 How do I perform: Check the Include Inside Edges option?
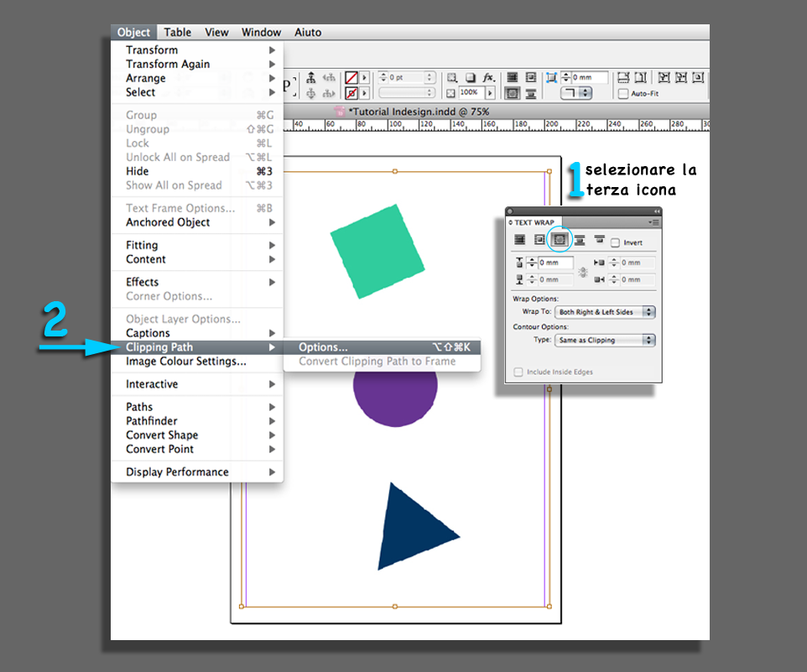(518, 372)
